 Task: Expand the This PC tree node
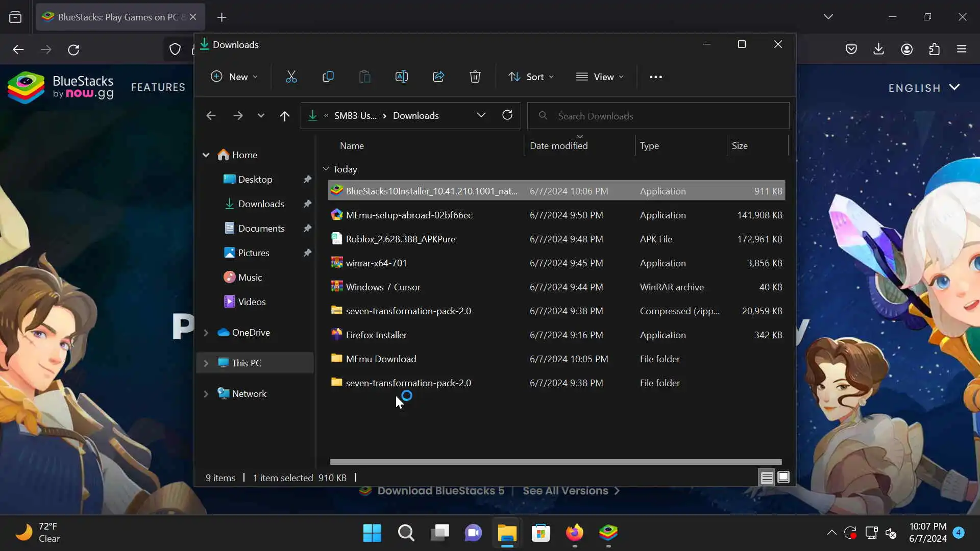[206, 363]
